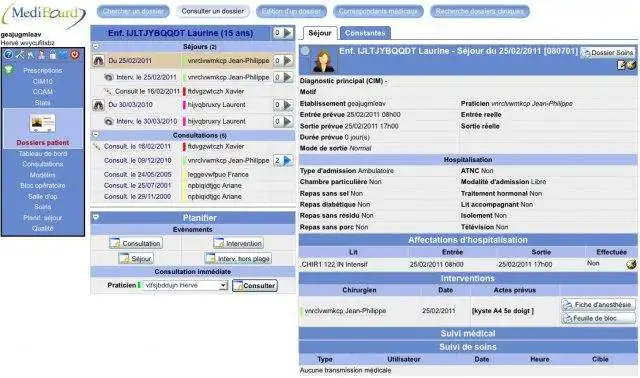Open Qualité module in sidebar

[x=43, y=228]
